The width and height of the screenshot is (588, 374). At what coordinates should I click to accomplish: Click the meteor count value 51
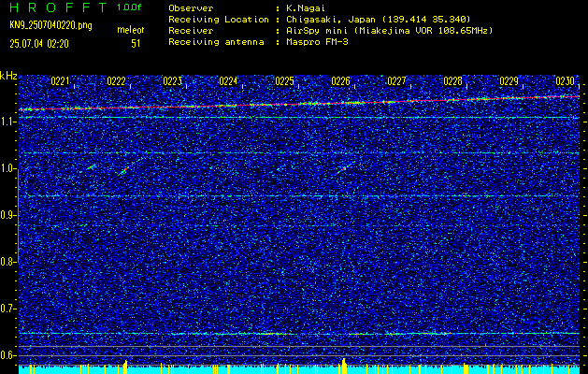136,44
